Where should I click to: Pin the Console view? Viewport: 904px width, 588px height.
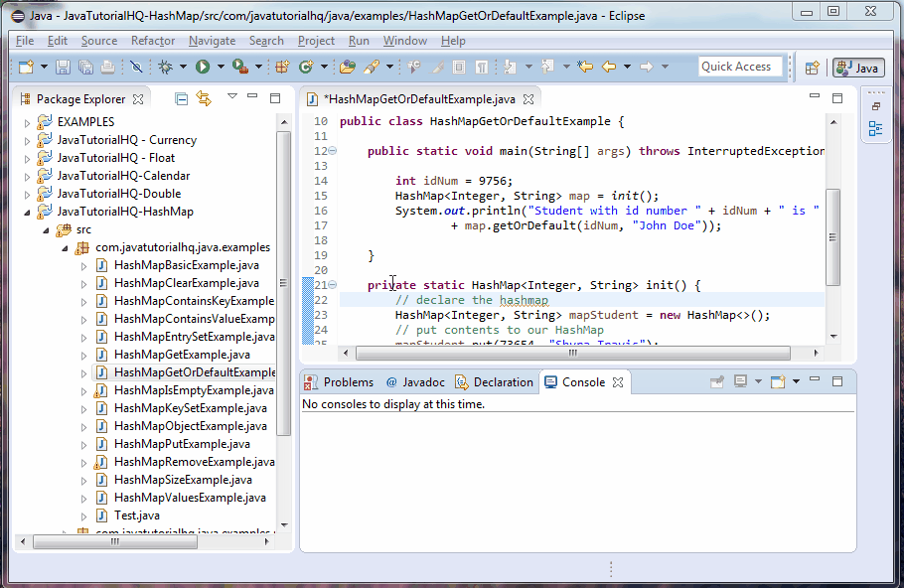(x=717, y=380)
